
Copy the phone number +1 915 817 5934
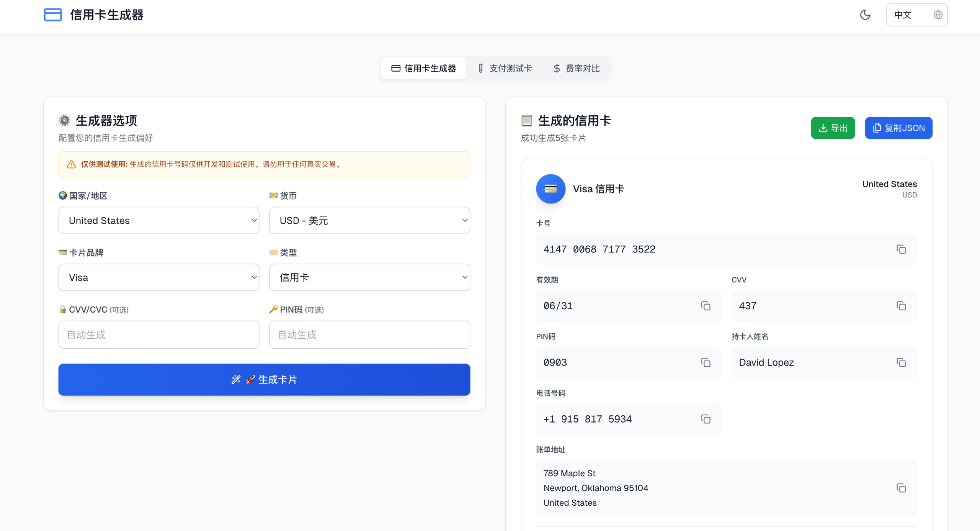click(706, 419)
